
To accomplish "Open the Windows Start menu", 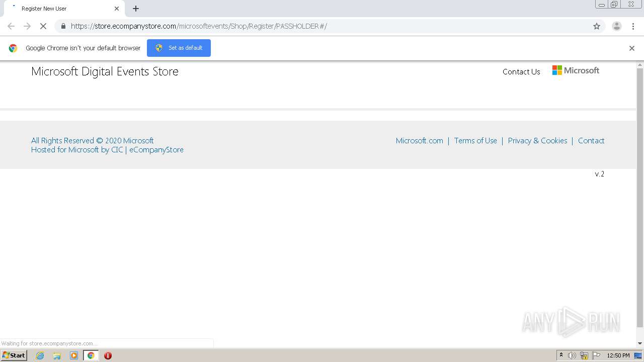I will pyautogui.click(x=14, y=355).
